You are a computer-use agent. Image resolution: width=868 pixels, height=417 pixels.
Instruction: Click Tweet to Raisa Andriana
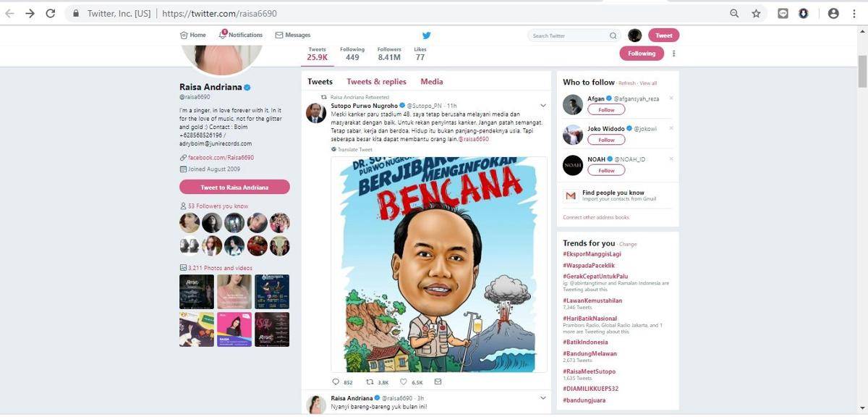(234, 188)
